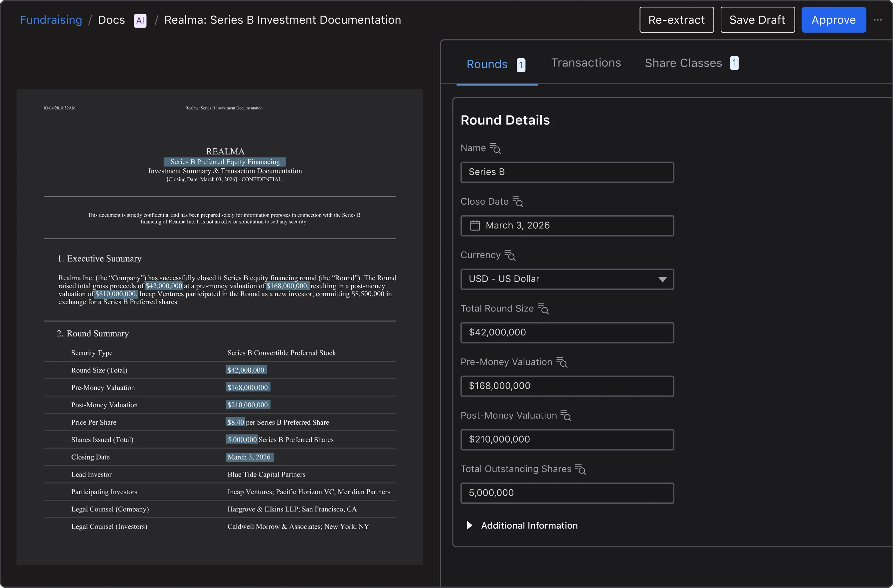893x588 pixels.
Task: Click the Re-extract button
Action: pyautogui.click(x=676, y=20)
